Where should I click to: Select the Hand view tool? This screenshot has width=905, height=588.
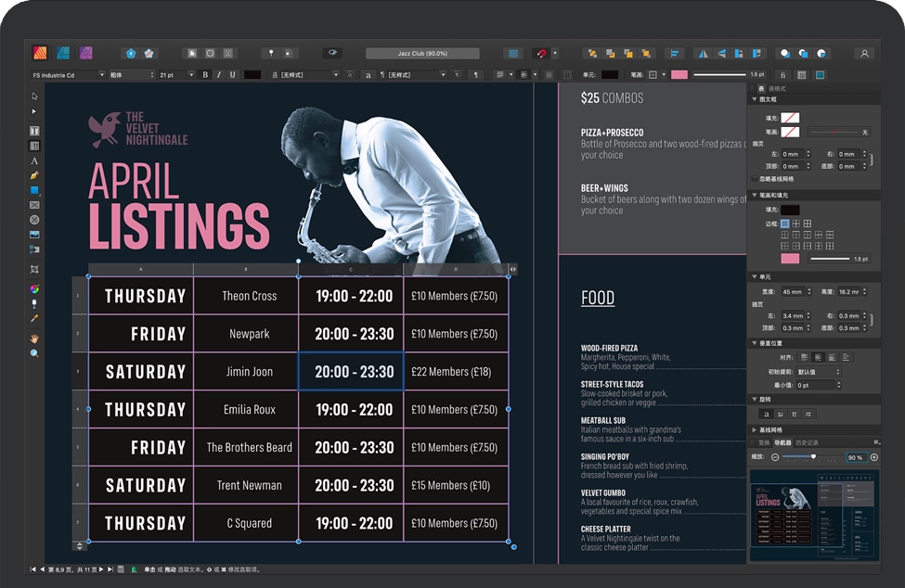[34, 339]
